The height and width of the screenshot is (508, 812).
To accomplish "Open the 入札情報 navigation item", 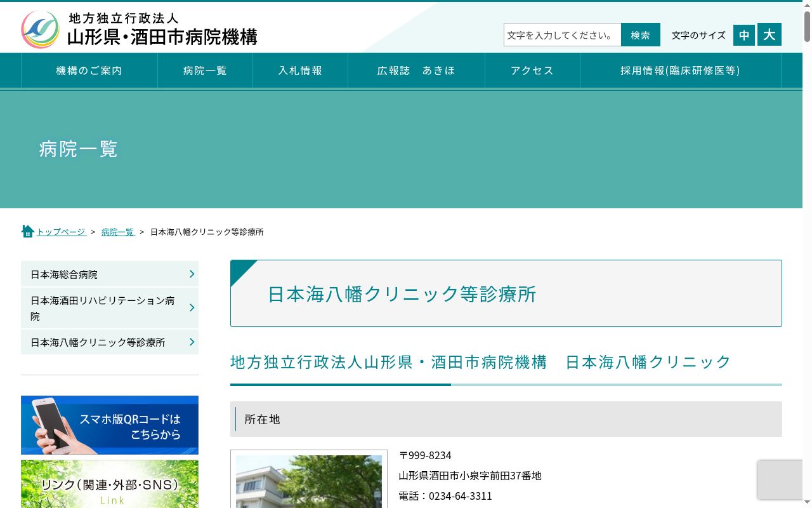I will (300, 70).
